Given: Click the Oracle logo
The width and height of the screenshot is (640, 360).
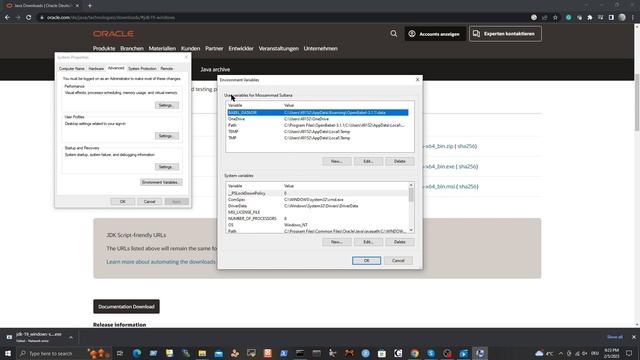Looking at the screenshot, I should pyautogui.click(x=113, y=33).
